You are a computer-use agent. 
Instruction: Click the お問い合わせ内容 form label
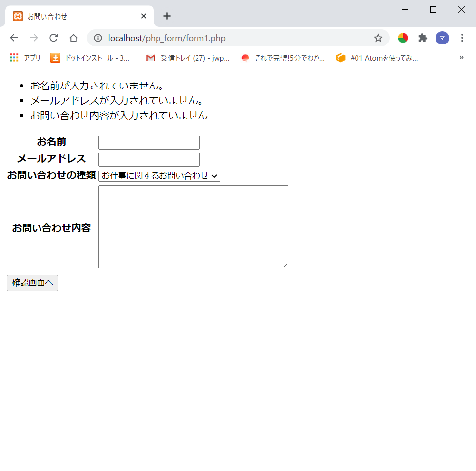(51, 228)
